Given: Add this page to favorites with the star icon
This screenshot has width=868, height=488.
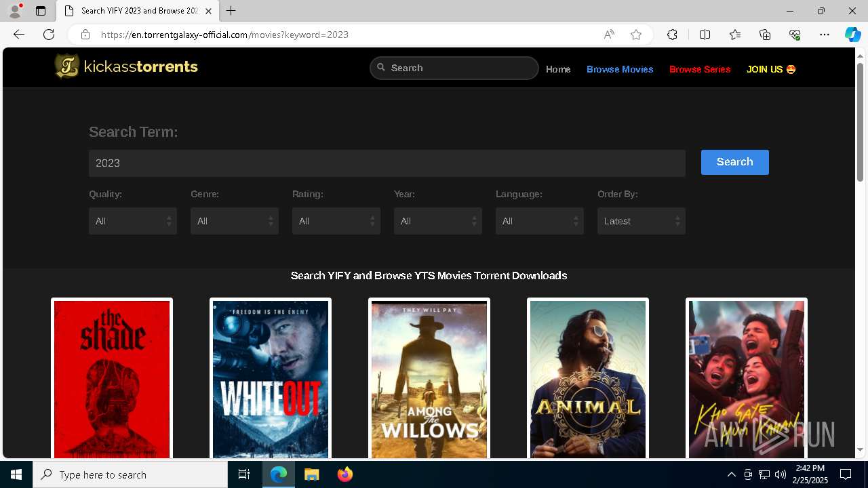Looking at the screenshot, I should pos(636,35).
